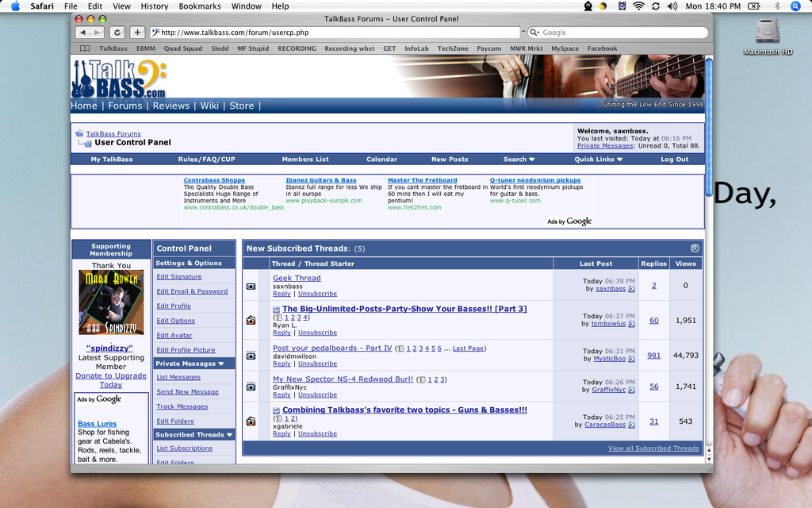
Task: Click the status icon for Show Your Basses thread
Action: click(x=251, y=321)
